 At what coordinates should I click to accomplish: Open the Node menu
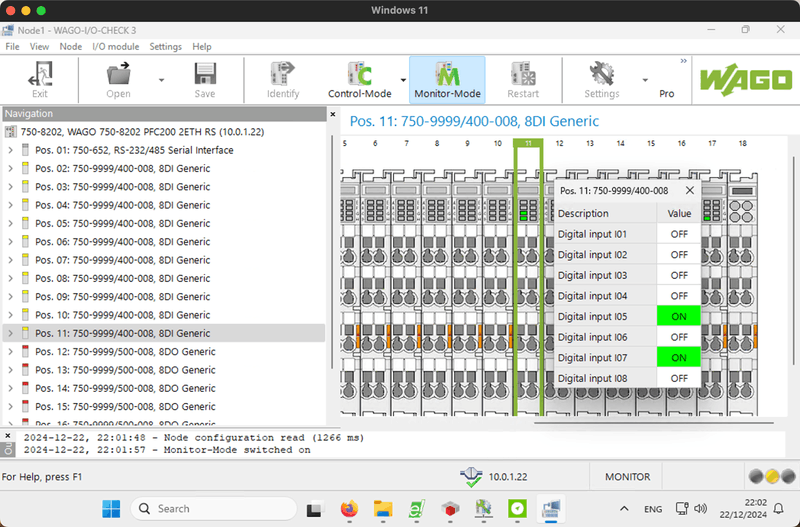point(70,46)
